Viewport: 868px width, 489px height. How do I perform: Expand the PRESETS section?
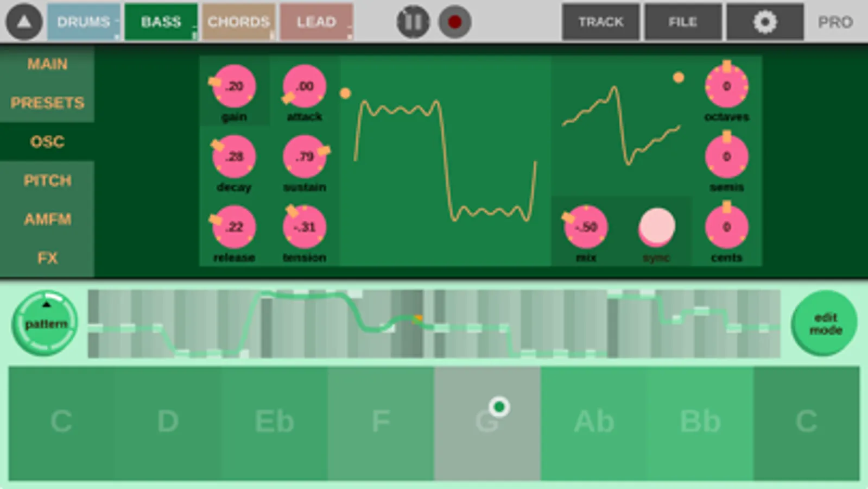click(x=47, y=103)
